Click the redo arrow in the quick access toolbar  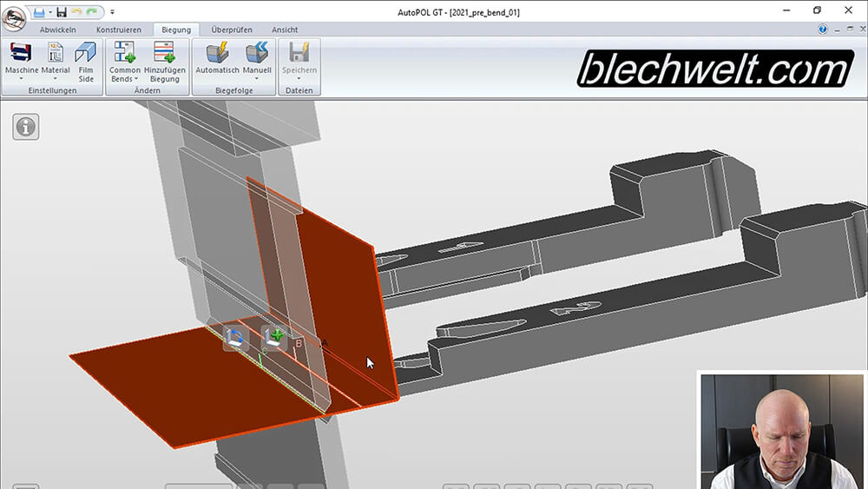point(91,11)
